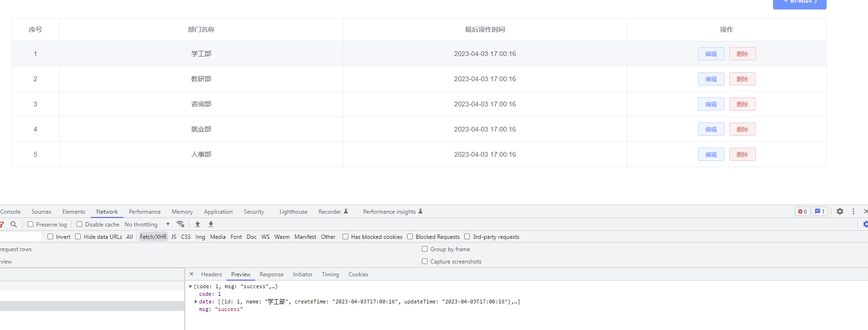Toggle 3rd-party requests checkbox

tap(467, 236)
